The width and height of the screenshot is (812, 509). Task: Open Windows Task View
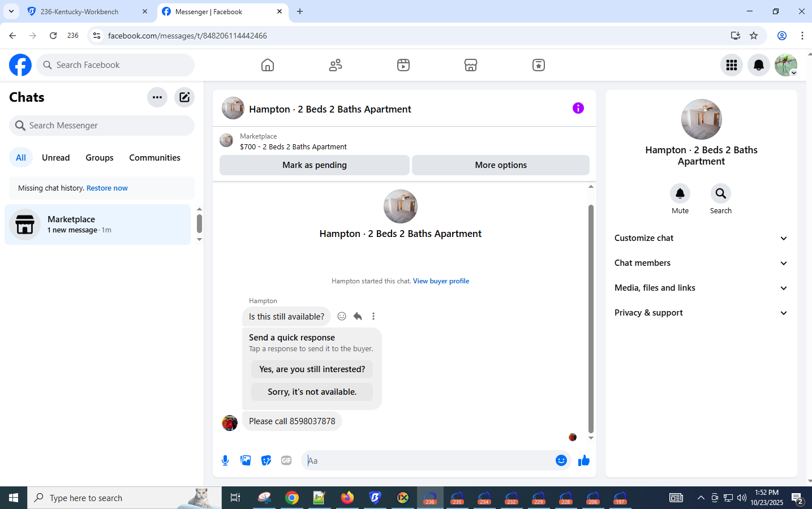coord(235,498)
